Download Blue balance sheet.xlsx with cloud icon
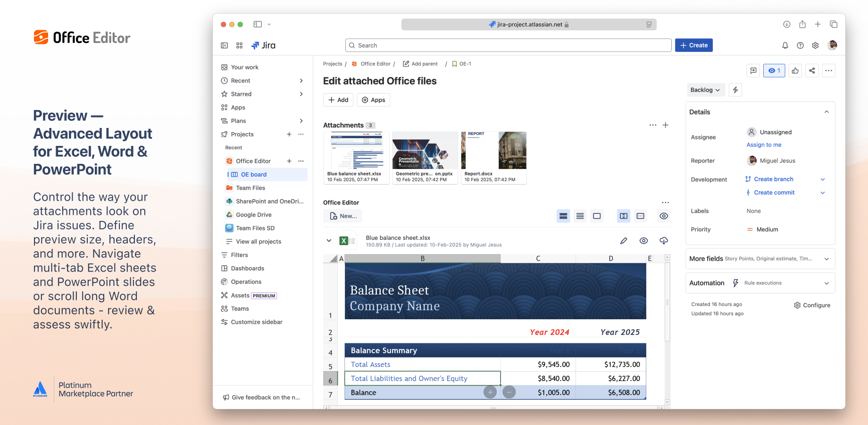This screenshot has height=425, width=868. point(664,241)
